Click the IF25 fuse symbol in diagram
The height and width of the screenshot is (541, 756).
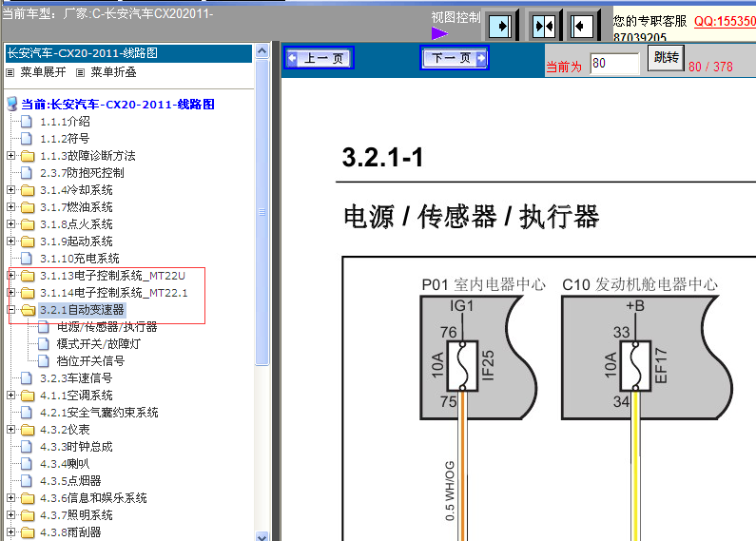point(462,365)
